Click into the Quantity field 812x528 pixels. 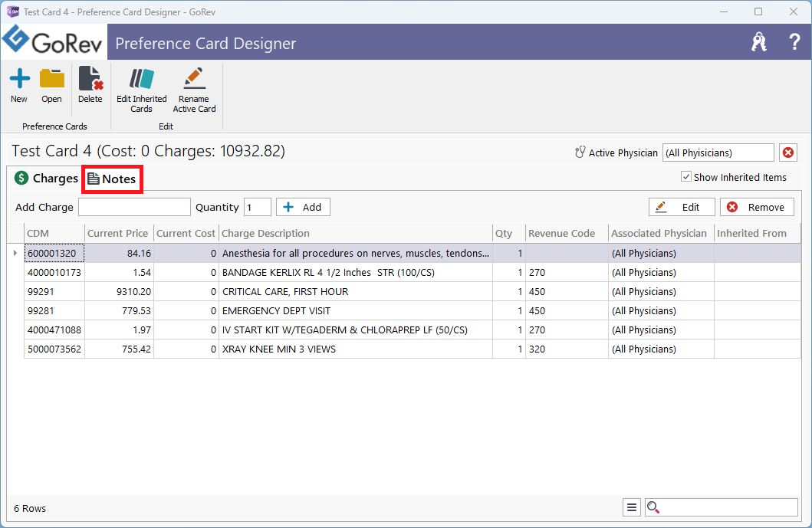point(258,207)
